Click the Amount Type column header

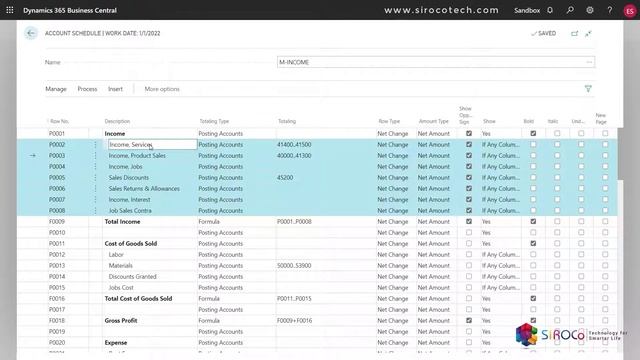[x=433, y=121]
